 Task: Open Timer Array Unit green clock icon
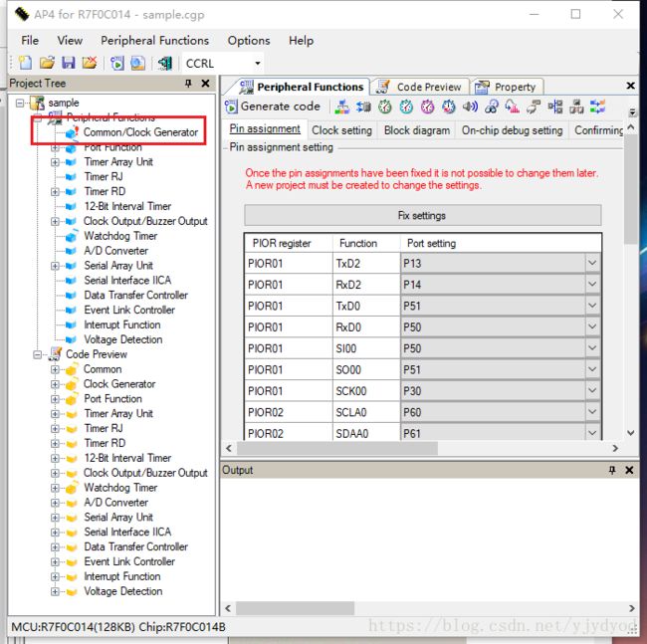[x=385, y=107]
